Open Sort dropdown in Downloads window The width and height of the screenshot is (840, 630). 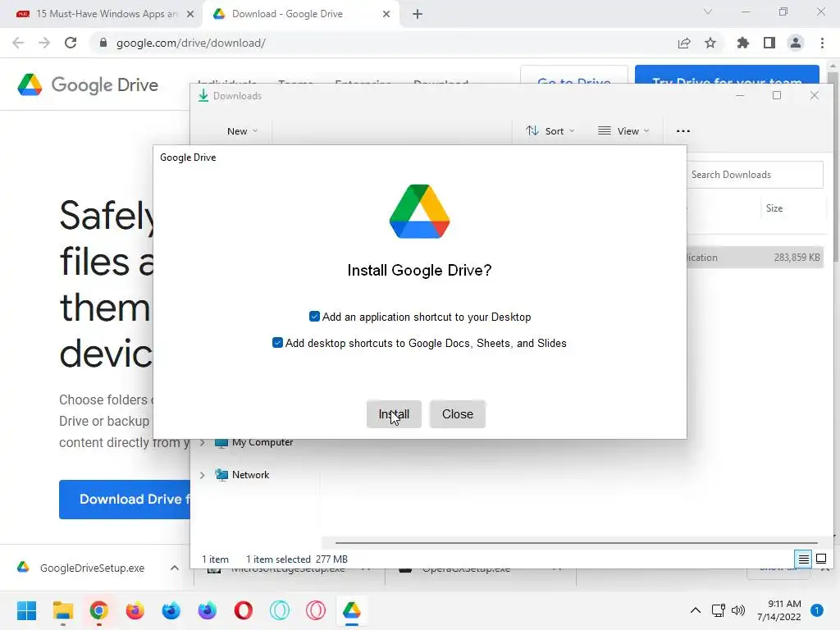click(550, 131)
